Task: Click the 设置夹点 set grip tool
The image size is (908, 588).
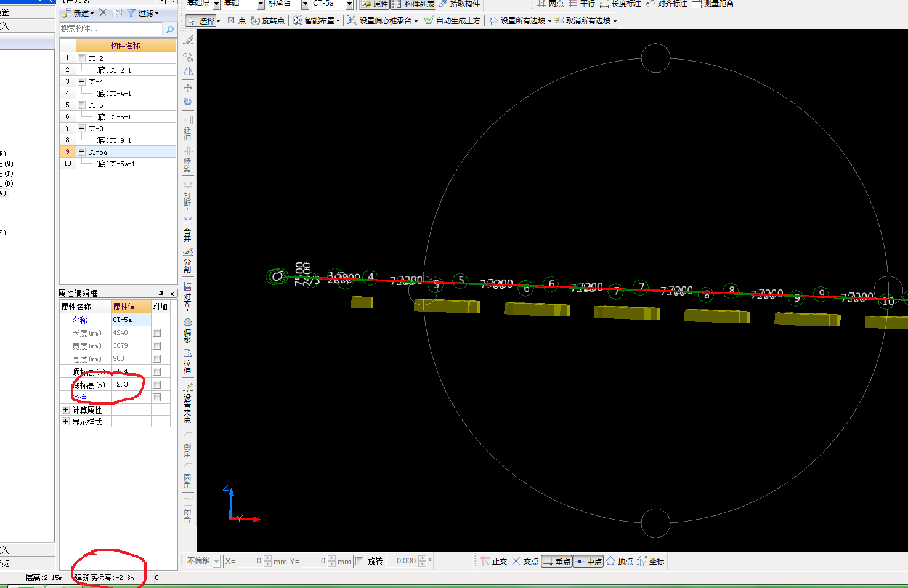Action: point(188,403)
